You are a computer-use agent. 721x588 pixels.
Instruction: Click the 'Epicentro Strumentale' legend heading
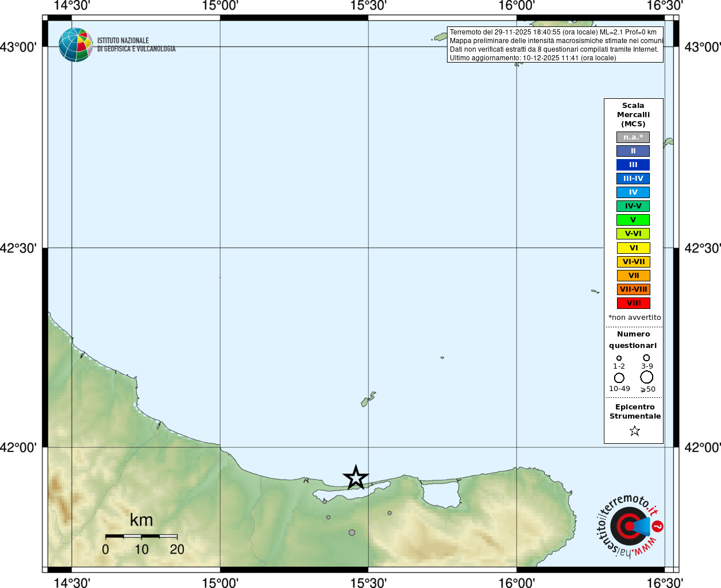(x=635, y=412)
